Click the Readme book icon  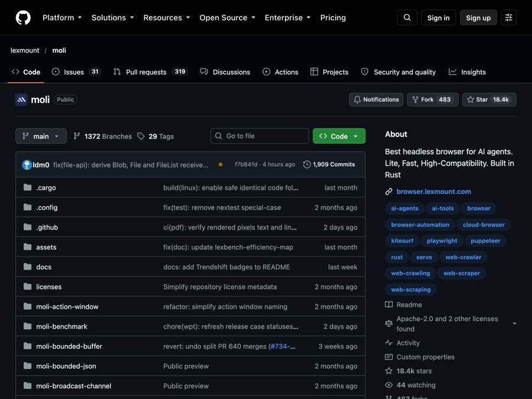[x=389, y=304]
